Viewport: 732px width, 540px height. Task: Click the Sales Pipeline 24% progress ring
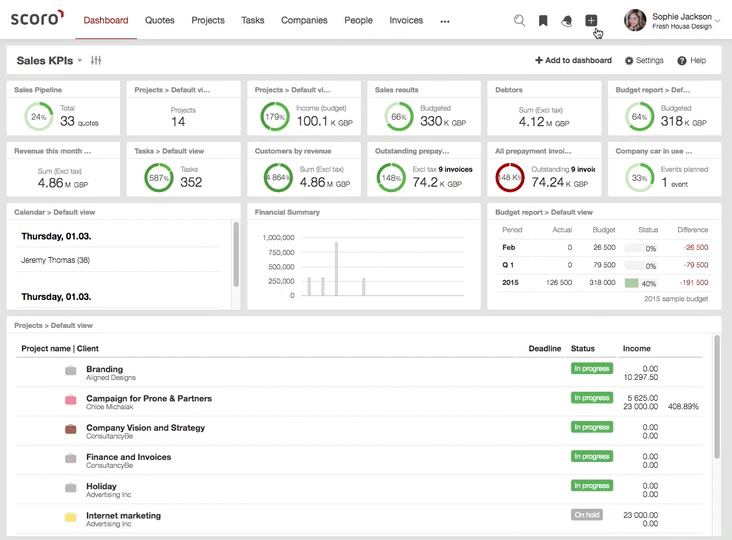click(38, 116)
